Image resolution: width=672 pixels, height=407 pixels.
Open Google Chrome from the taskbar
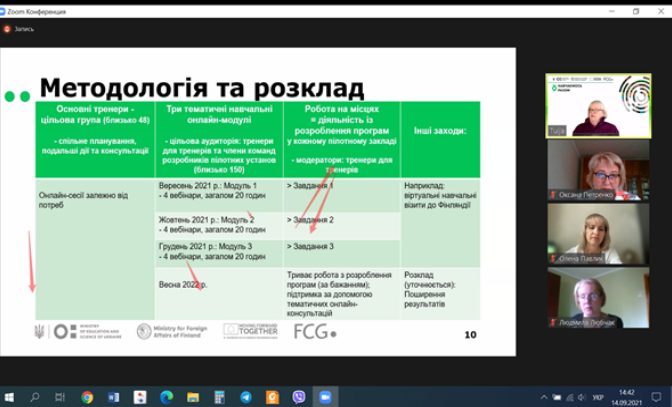tap(87, 396)
